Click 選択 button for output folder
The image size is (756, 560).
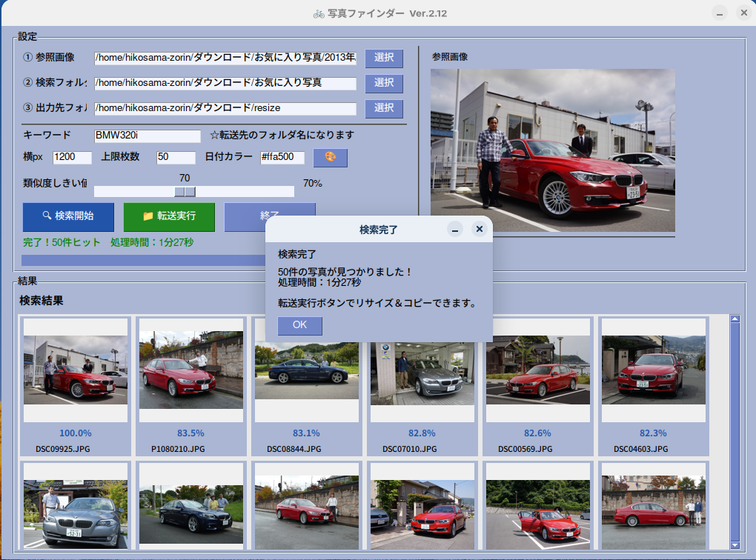[383, 108]
